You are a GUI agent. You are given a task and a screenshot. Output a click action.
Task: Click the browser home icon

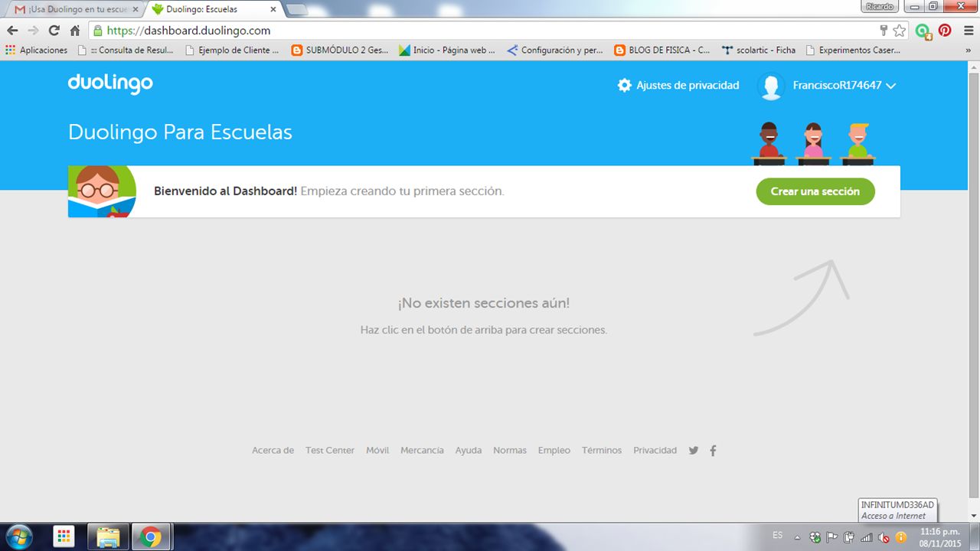click(74, 31)
